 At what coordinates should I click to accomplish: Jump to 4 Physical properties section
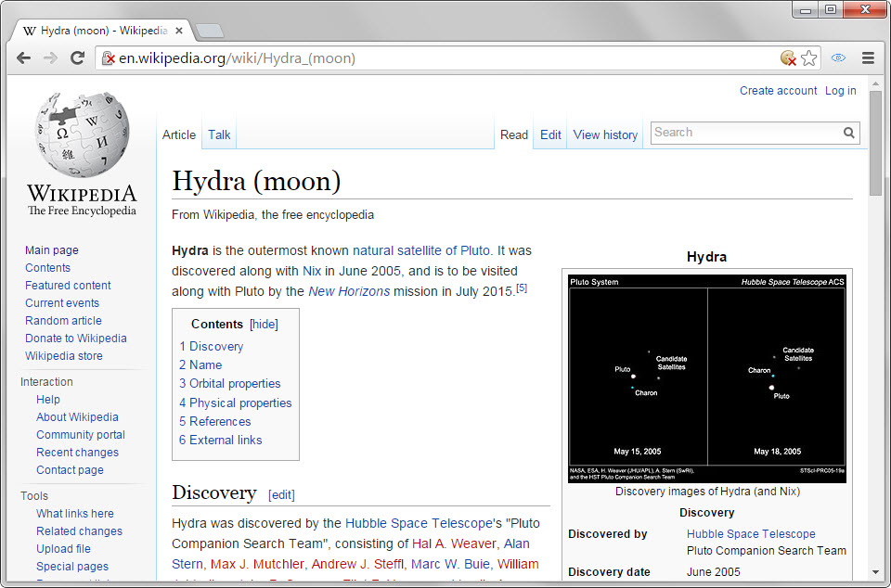click(235, 403)
